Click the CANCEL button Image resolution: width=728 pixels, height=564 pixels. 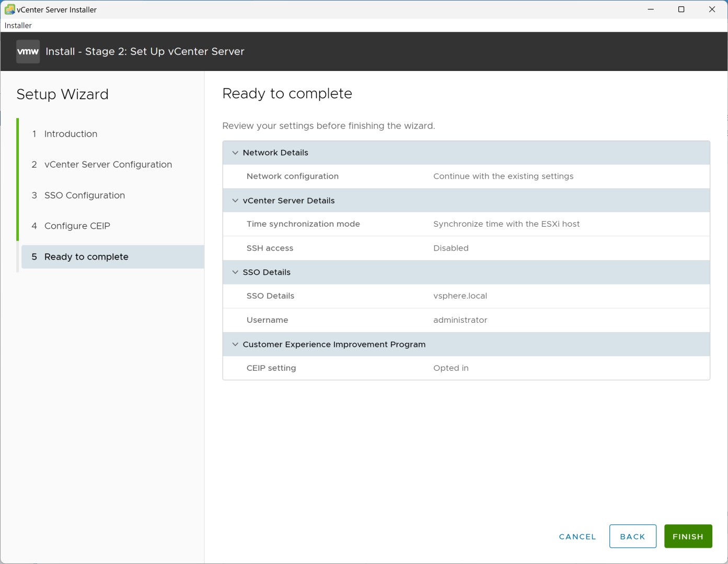[577, 536]
